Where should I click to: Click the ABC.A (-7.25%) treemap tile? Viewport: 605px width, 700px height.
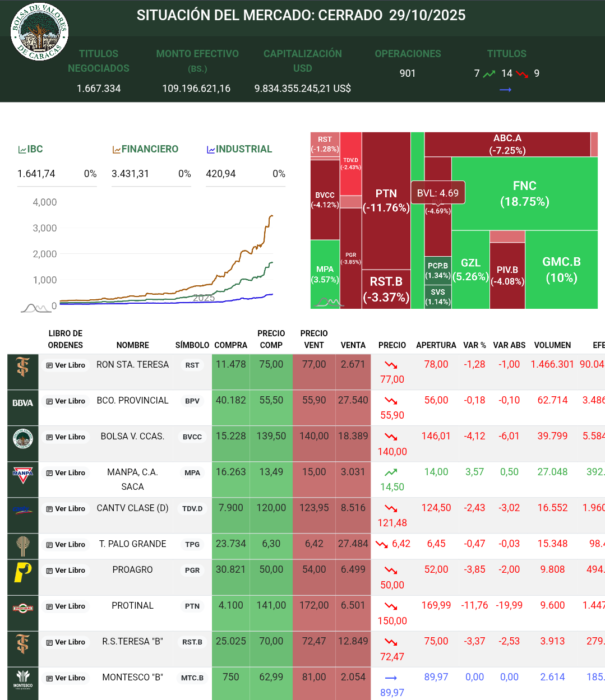point(507,144)
